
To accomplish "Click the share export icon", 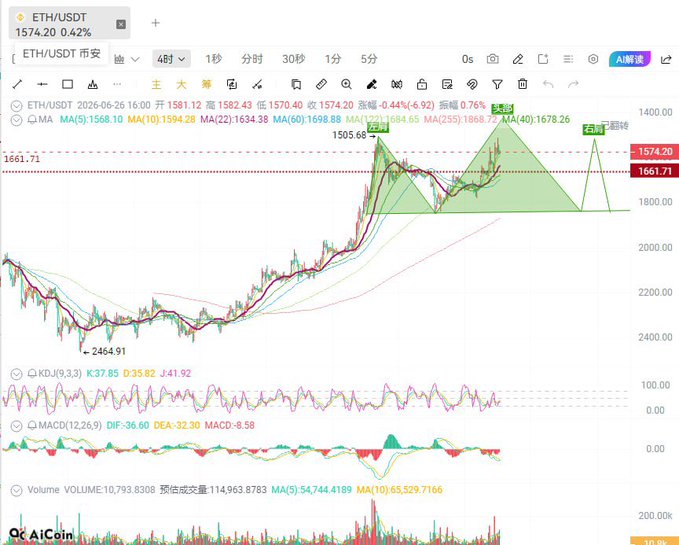I will (666, 59).
